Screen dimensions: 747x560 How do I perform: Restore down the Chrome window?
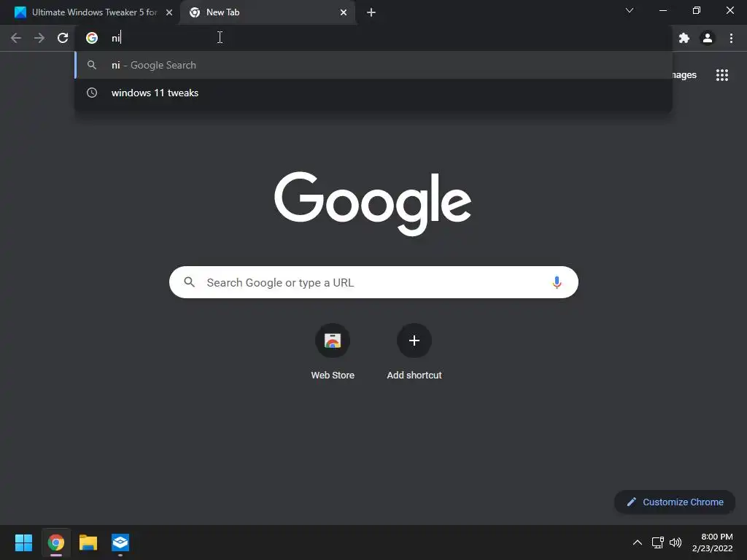[x=697, y=10]
